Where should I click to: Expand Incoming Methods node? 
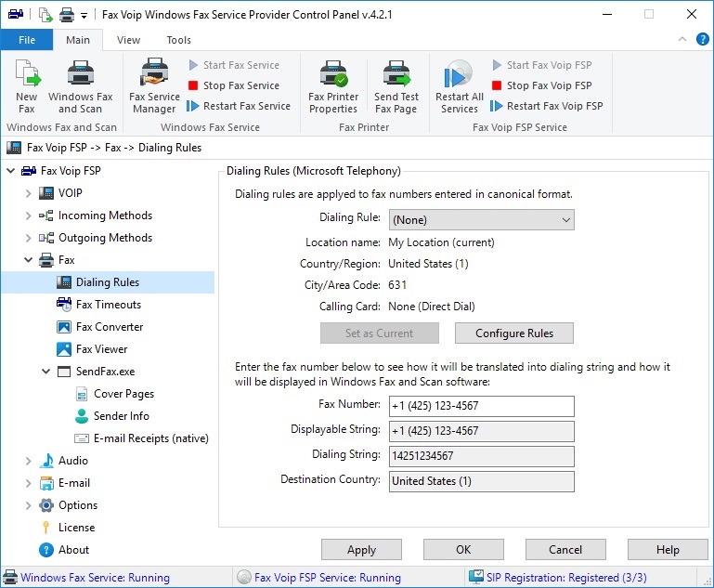28,216
